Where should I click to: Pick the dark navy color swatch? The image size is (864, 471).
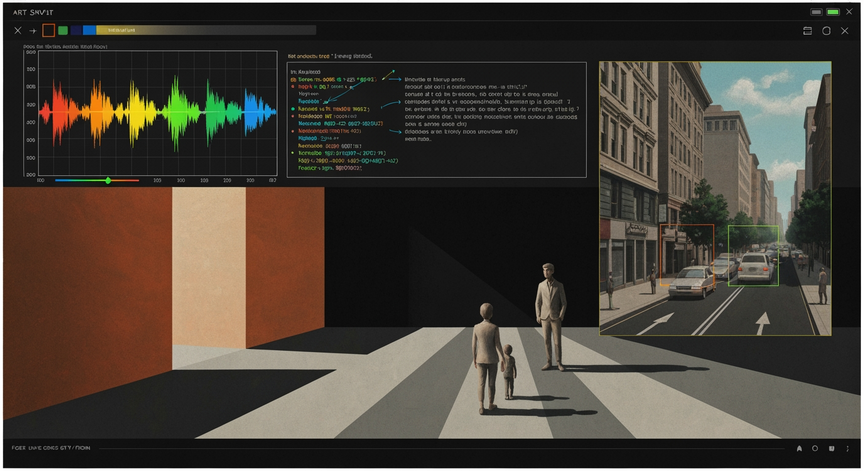pos(76,30)
